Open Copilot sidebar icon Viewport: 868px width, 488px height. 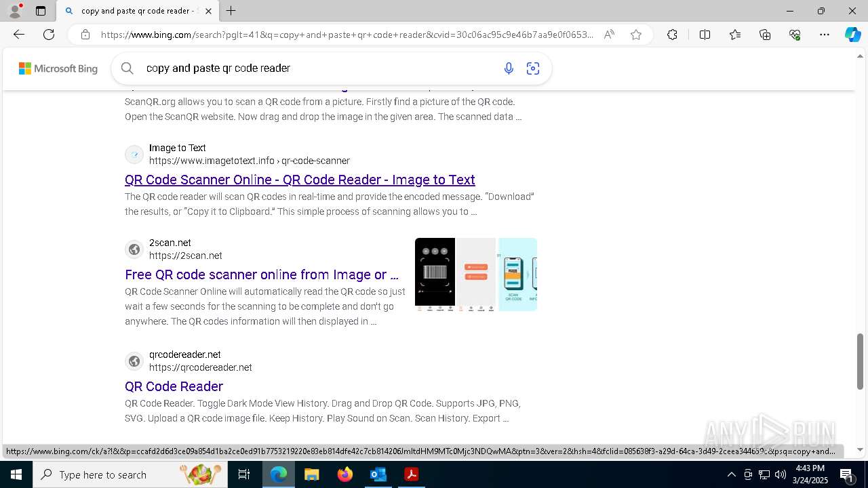click(852, 35)
